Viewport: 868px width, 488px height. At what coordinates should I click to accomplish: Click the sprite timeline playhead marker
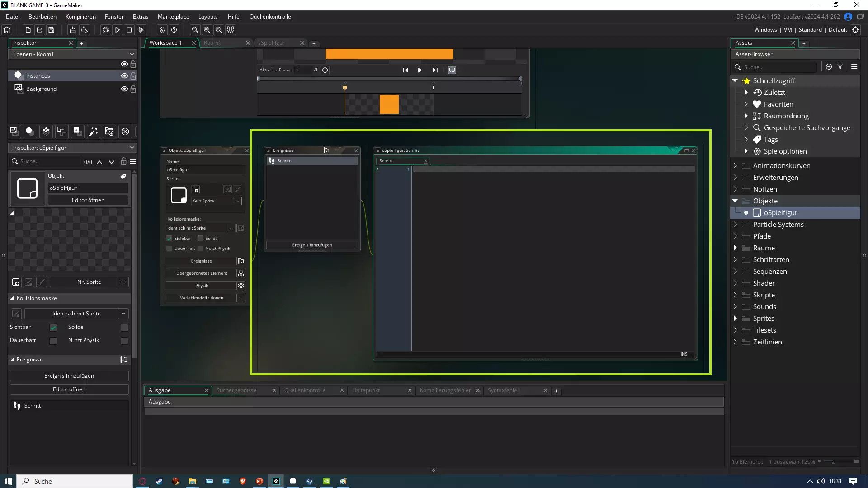click(345, 87)
